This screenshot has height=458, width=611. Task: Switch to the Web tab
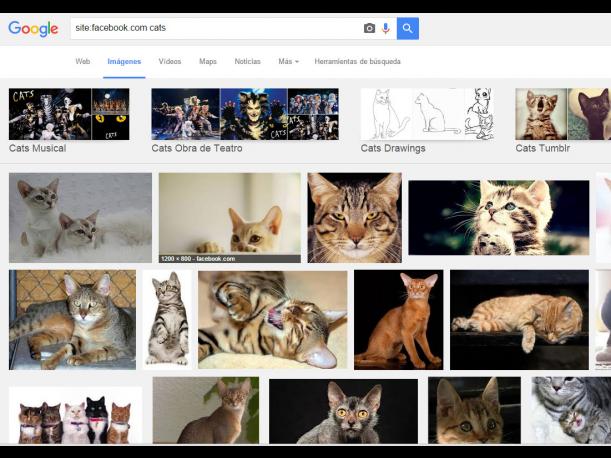point(83,62)
